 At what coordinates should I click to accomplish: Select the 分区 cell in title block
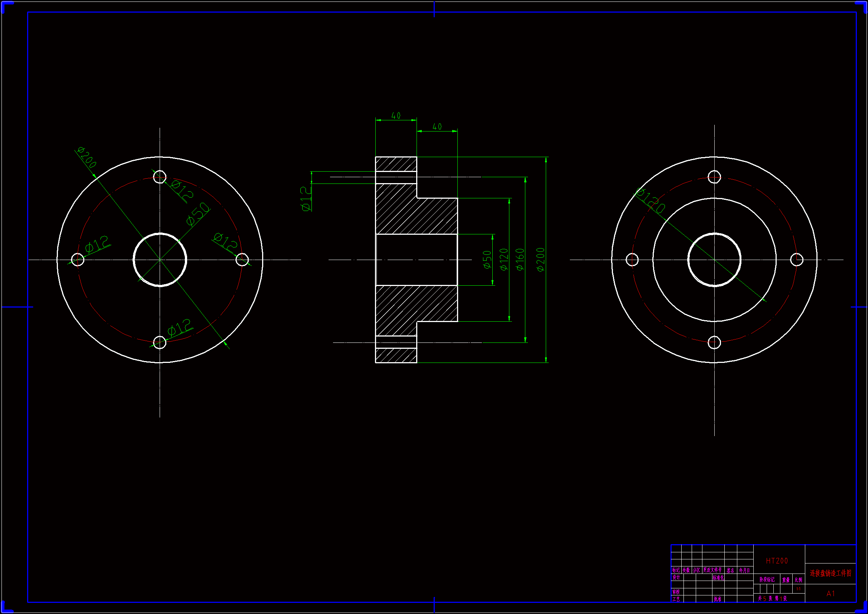pyautogui.click(x=696, y=570)
